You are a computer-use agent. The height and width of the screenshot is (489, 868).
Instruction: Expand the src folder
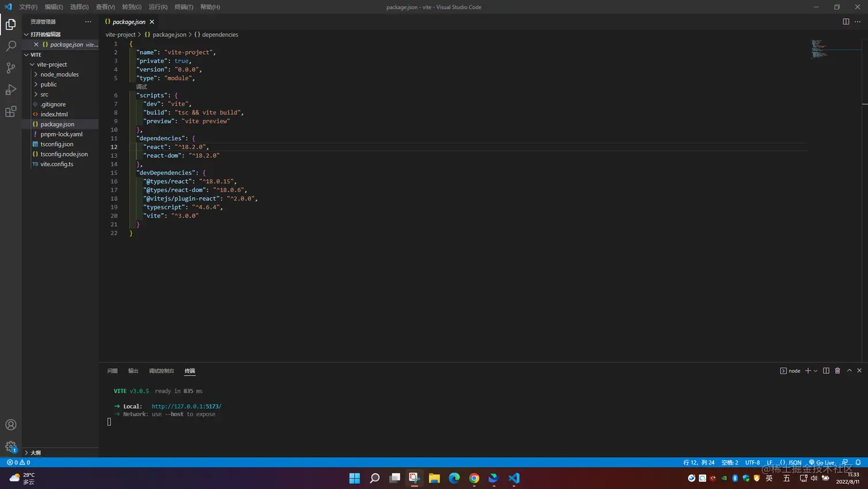tap(60, 94)
